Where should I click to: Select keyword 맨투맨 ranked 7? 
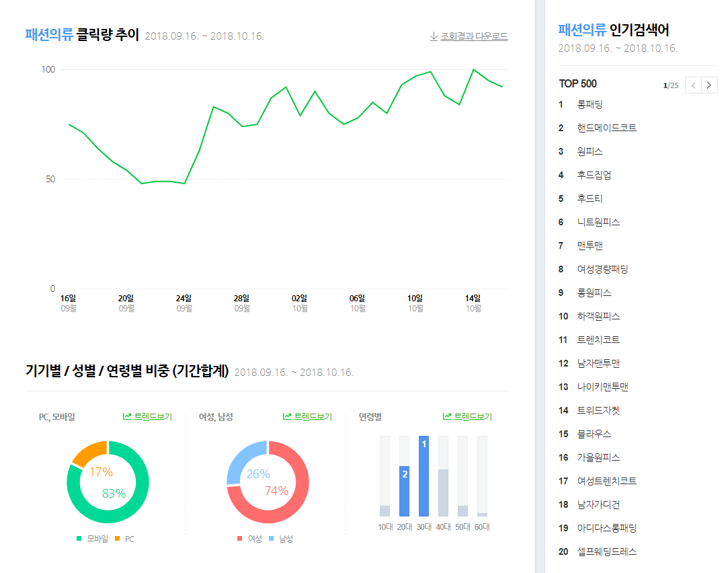pos(590,245)
